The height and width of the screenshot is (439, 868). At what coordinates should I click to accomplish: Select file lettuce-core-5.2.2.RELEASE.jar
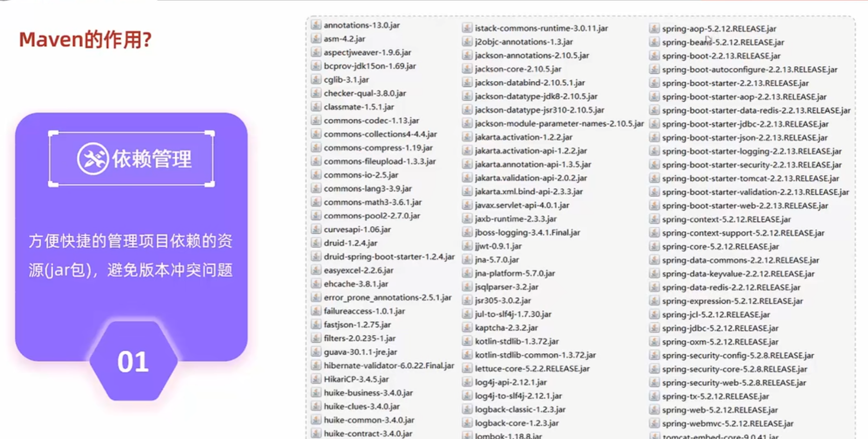(532, 368)
